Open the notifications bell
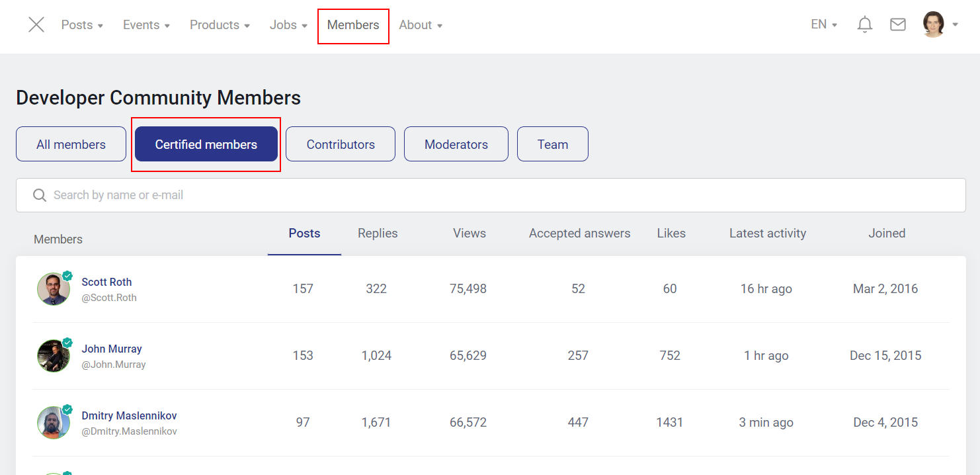 tap(864, 25)
